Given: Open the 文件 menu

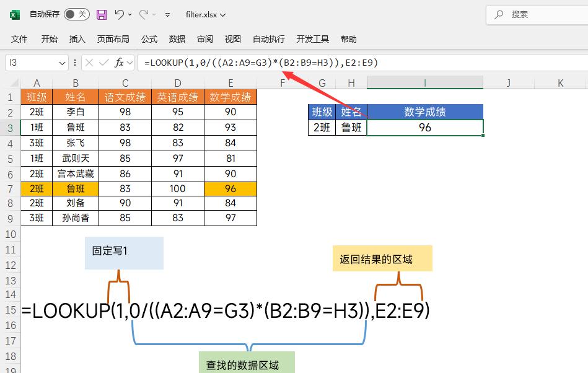Looking at the screenshot, I should (x=19, y=39).
